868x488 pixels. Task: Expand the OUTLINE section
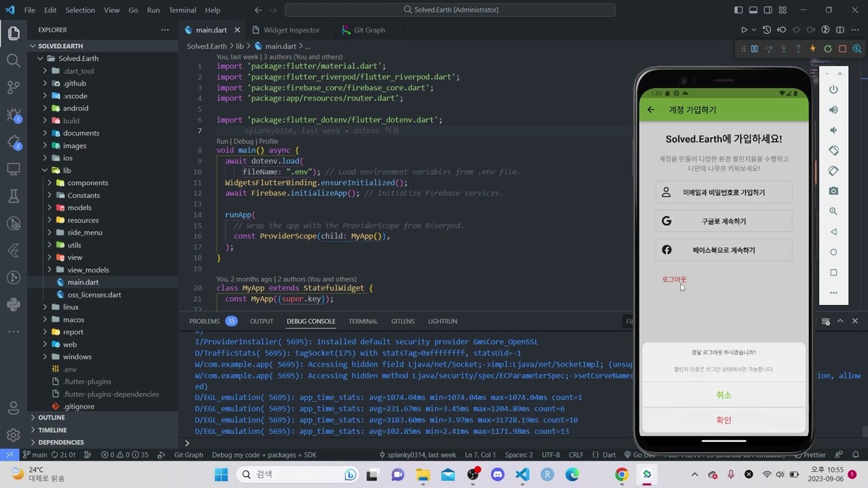(x=52, y=418)
